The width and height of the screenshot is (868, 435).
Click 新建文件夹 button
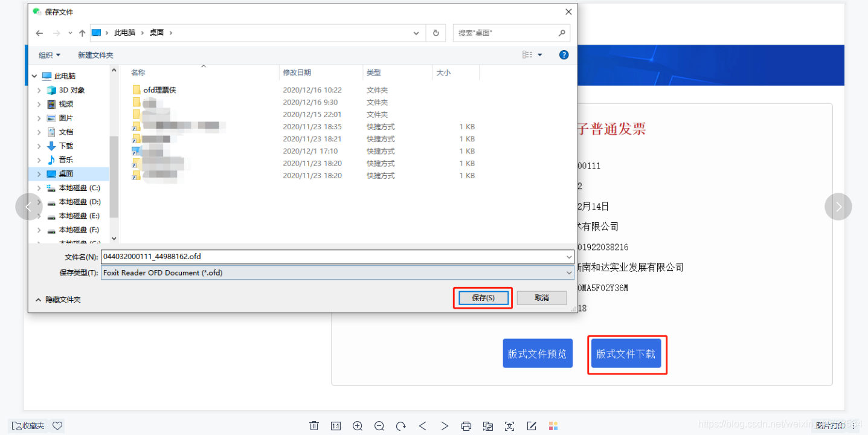pyautogui.click(x=95, y=55)
